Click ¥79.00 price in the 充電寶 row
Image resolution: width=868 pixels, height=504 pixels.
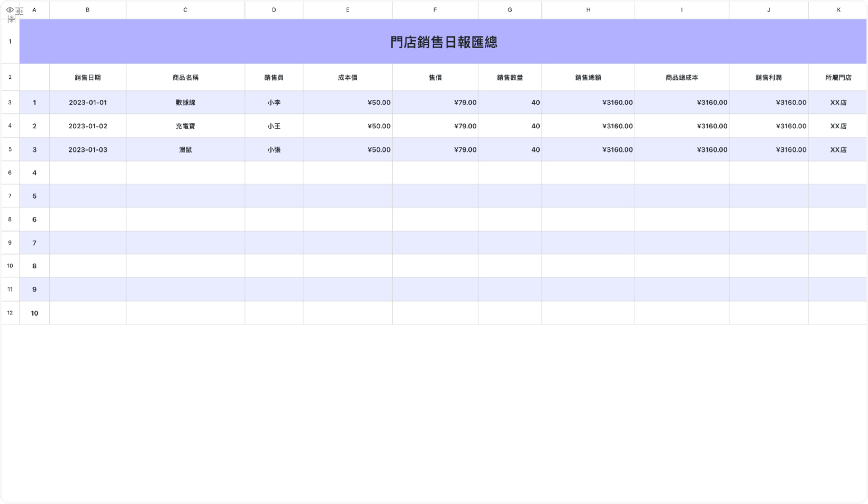[x=435, y=126]
